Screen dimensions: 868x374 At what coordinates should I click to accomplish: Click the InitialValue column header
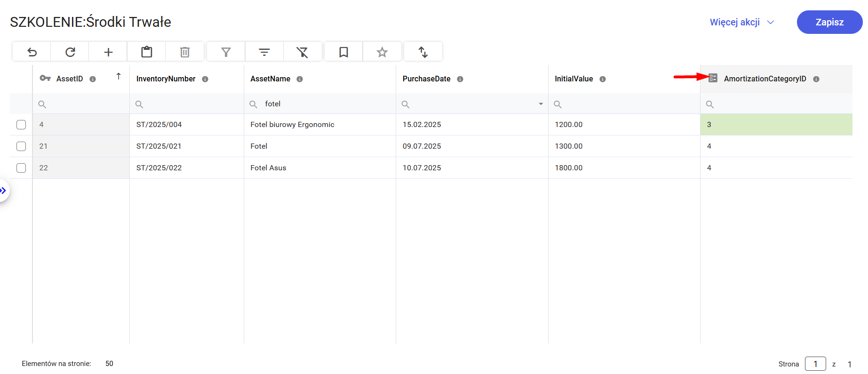(x=573, y=79)
